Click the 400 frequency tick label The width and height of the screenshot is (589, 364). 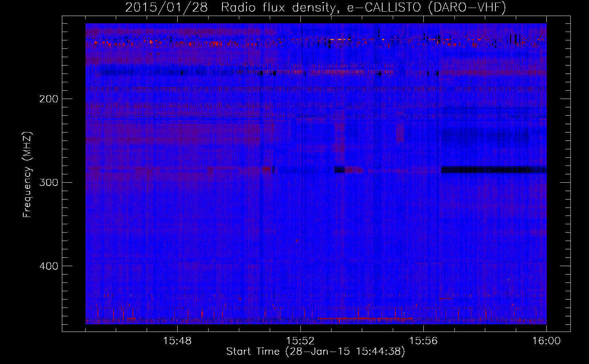pos(49,266)
